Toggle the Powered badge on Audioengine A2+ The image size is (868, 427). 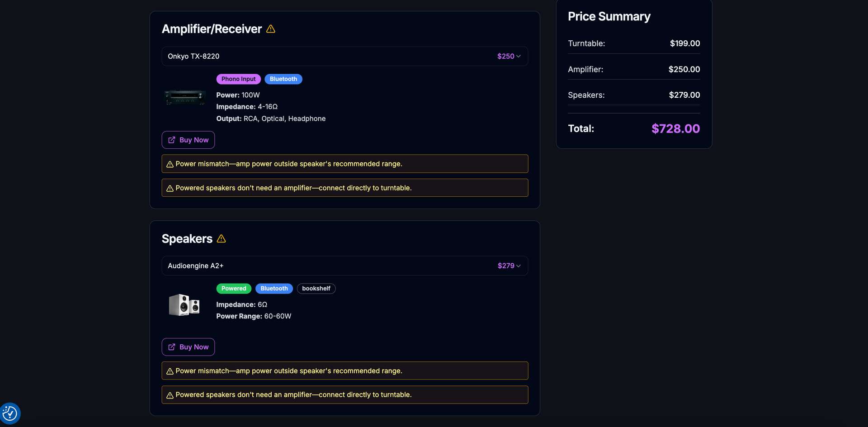234,288
